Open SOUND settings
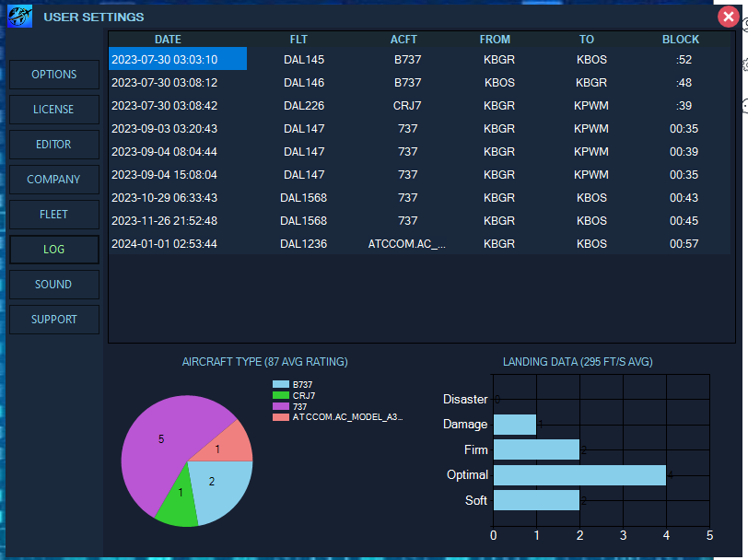The image size is (748, 560). tap(54, 285)
